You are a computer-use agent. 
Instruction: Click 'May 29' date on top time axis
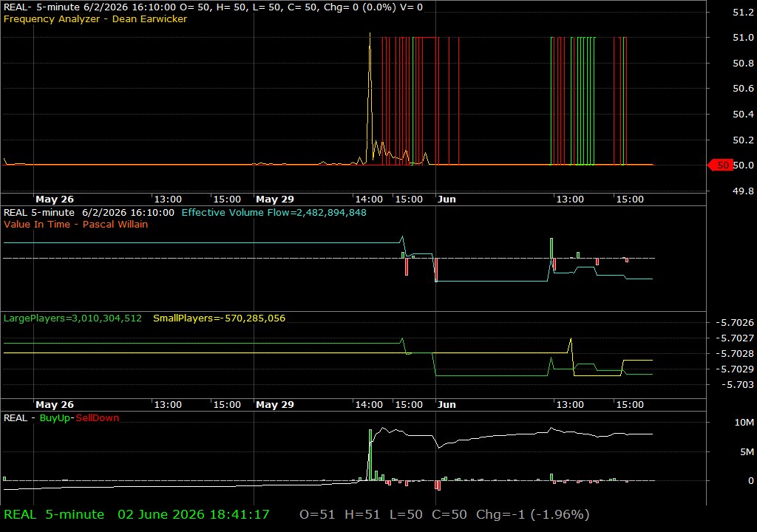[275, 199]
